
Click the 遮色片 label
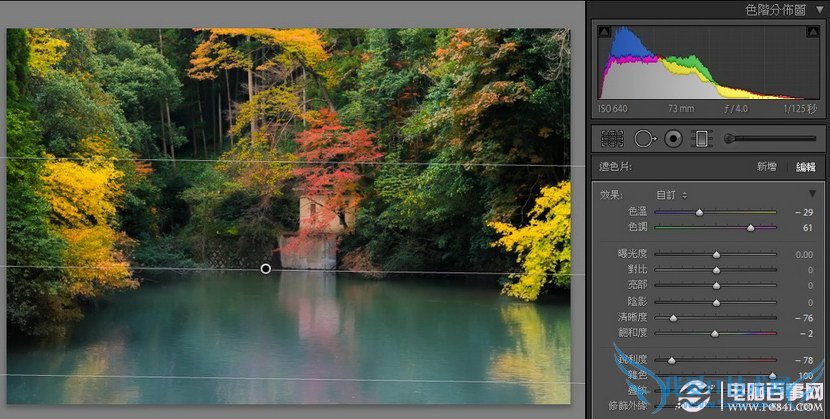tap(615, 167)
